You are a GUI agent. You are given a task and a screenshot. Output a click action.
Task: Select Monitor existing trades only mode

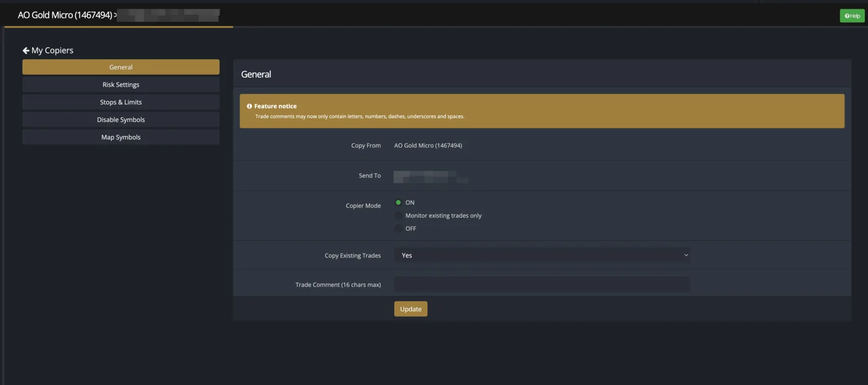(x=398, y=216)
